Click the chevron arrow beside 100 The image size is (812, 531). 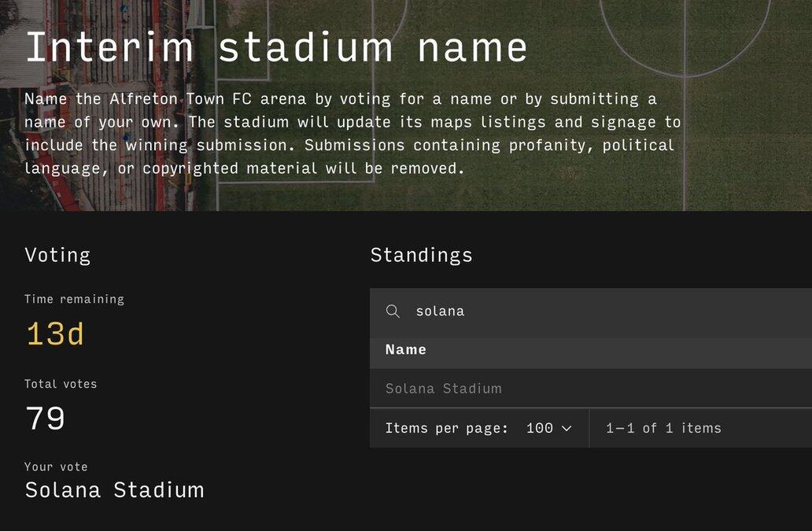[567, 429]
